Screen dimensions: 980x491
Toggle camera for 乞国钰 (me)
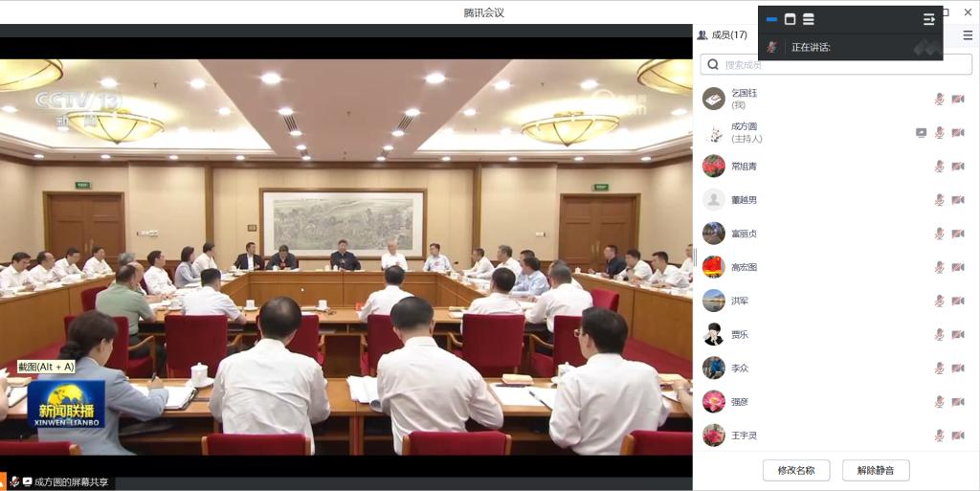coord(957,99)
